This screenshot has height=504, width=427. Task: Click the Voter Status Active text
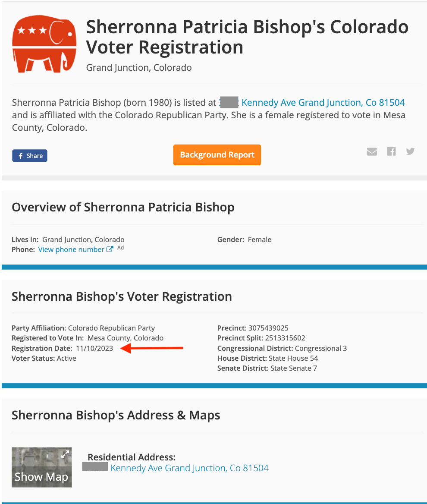(x=44, y=359)
